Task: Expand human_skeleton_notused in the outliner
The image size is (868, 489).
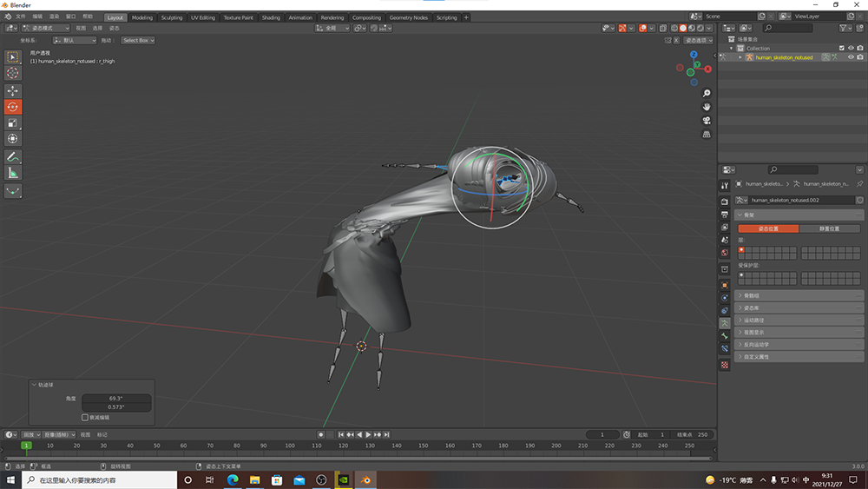Action: [x=740, y=57]
